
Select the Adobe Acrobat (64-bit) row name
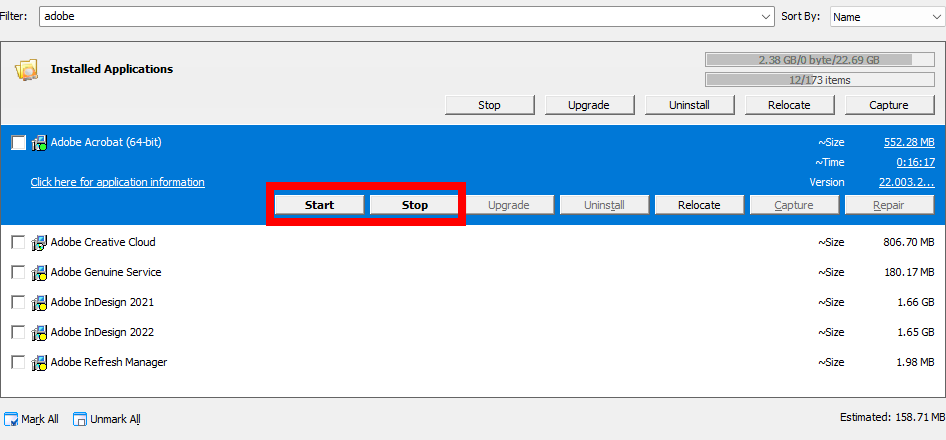click(x=106, y=142)
